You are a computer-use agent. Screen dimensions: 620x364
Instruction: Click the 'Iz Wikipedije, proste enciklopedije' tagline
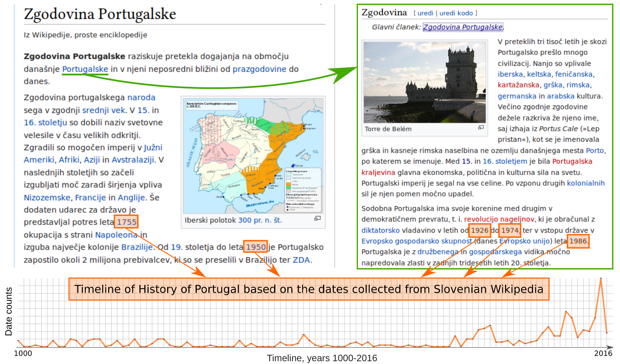(85, 35)
